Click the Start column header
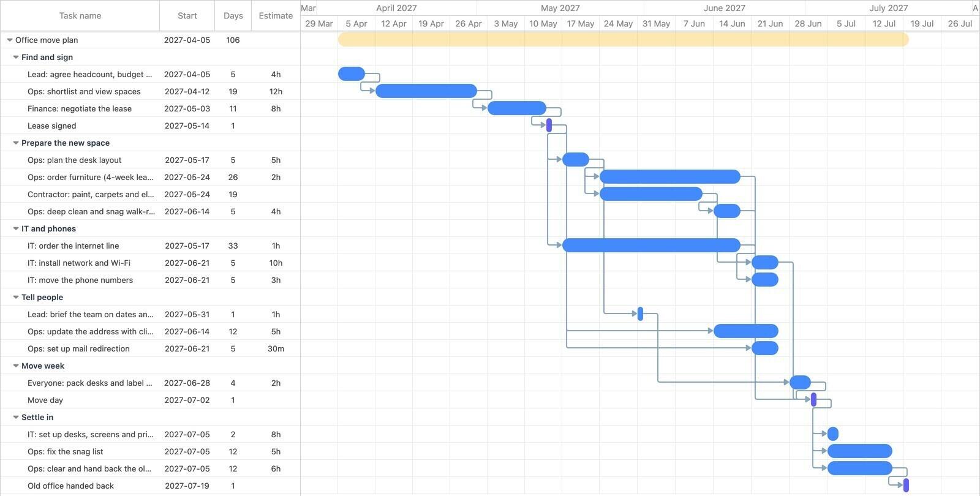Image resolution: width=980 pixels, height=496 pixels. click(187, 15)
